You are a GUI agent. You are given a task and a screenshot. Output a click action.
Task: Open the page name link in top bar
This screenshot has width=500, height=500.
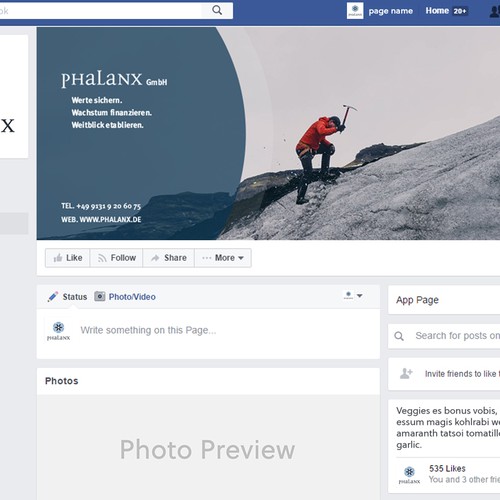(x=391, y=11)
